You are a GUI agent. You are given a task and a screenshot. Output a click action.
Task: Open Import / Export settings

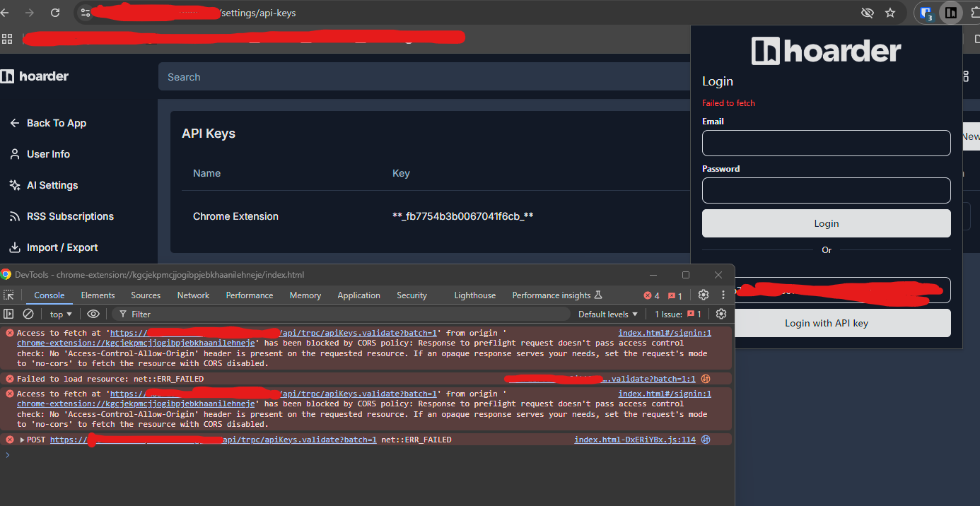[54, 247]
